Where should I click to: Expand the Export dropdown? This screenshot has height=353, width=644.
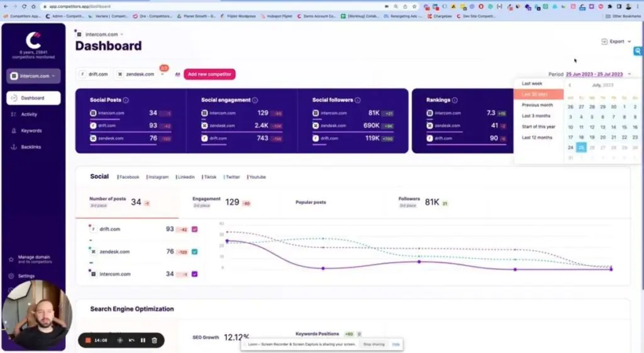pyautogui.click(x=616, y=42)
